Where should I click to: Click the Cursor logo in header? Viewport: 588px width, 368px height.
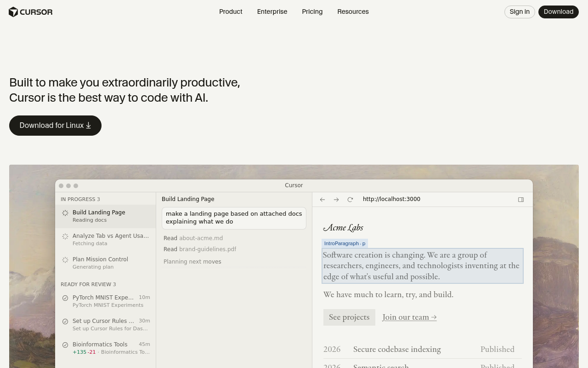pyautogui.click(x=31, y=12)
